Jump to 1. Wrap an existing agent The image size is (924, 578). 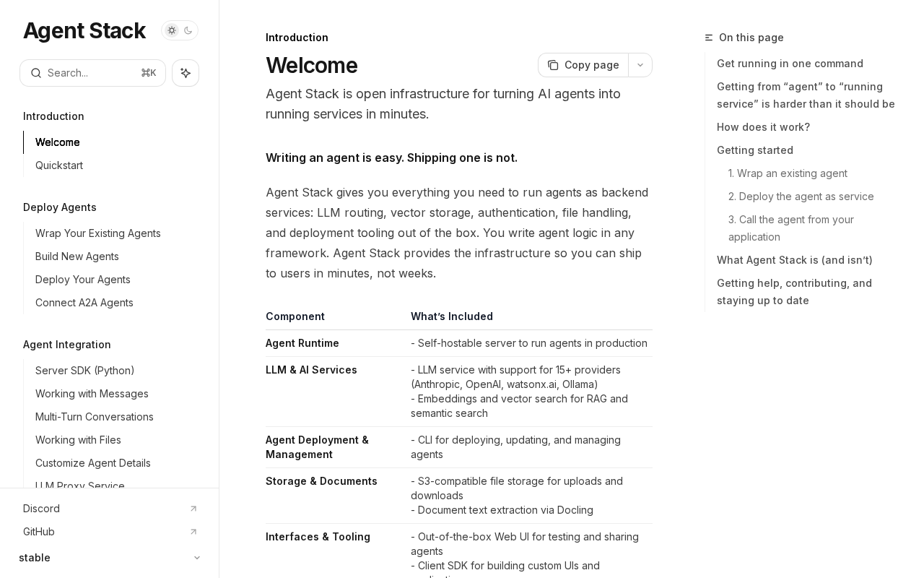788,173
